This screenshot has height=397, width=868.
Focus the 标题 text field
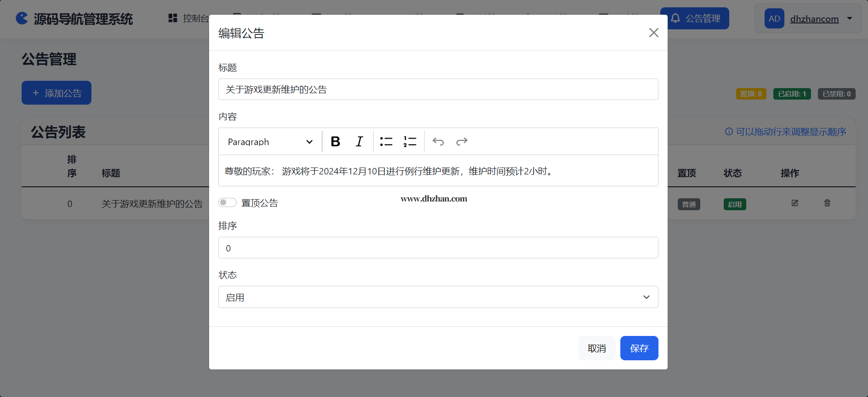[x=438, y=89]
